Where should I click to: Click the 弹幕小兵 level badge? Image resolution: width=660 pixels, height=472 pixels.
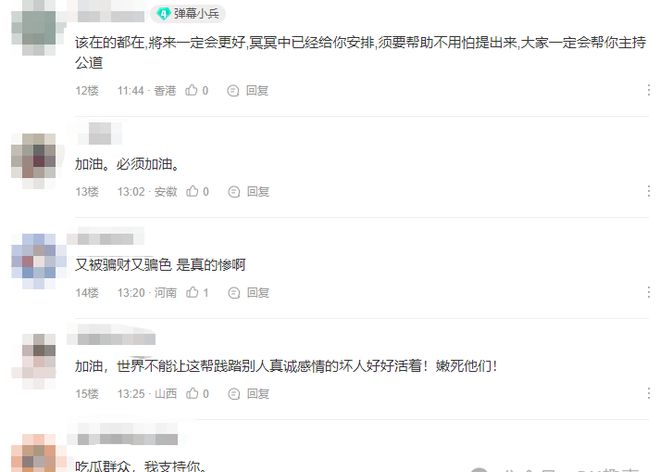[x=188, y=14]
